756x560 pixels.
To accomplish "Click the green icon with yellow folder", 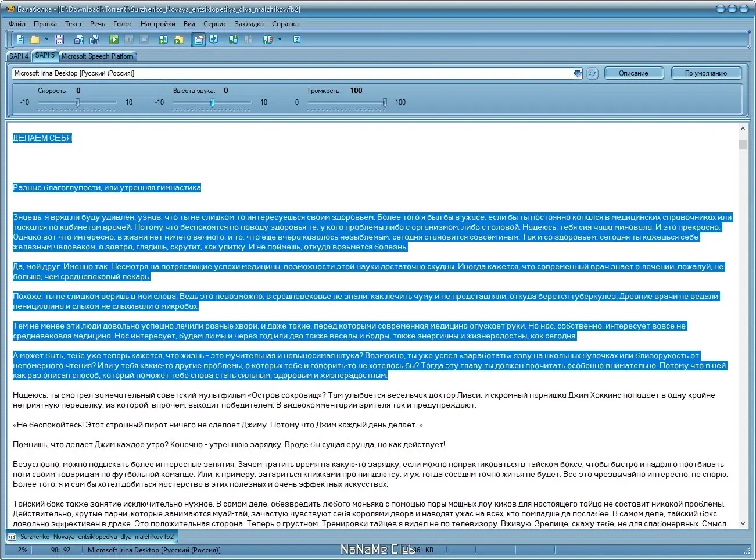I will 179,40.
